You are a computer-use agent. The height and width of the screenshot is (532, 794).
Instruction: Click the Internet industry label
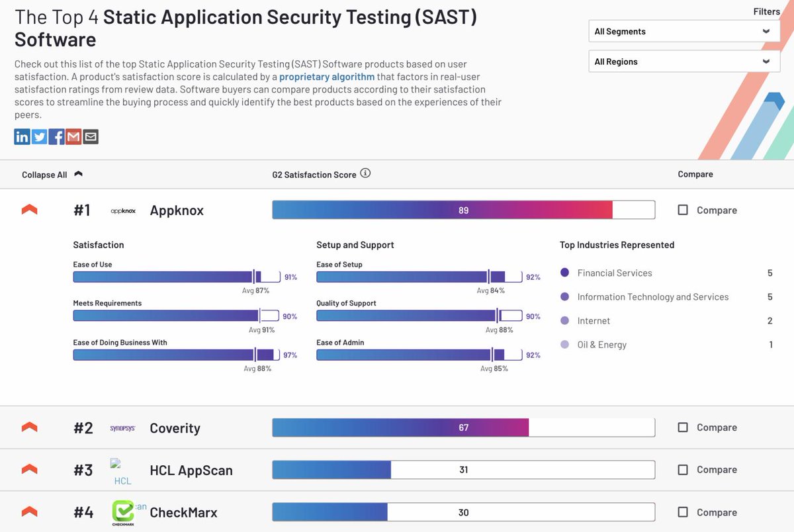594,321
